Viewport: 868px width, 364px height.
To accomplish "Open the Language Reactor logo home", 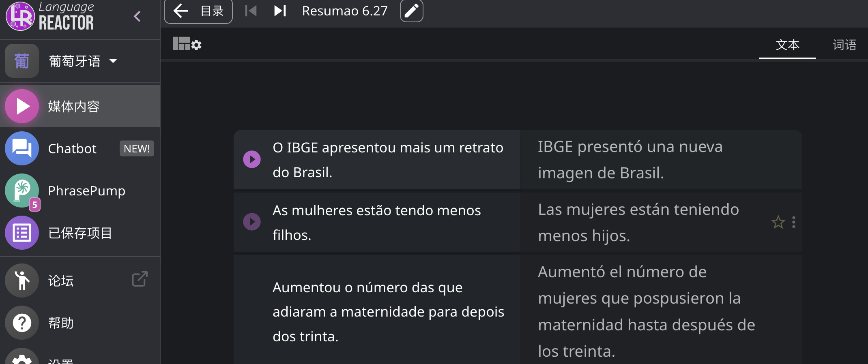I will (x=50, y=16).
